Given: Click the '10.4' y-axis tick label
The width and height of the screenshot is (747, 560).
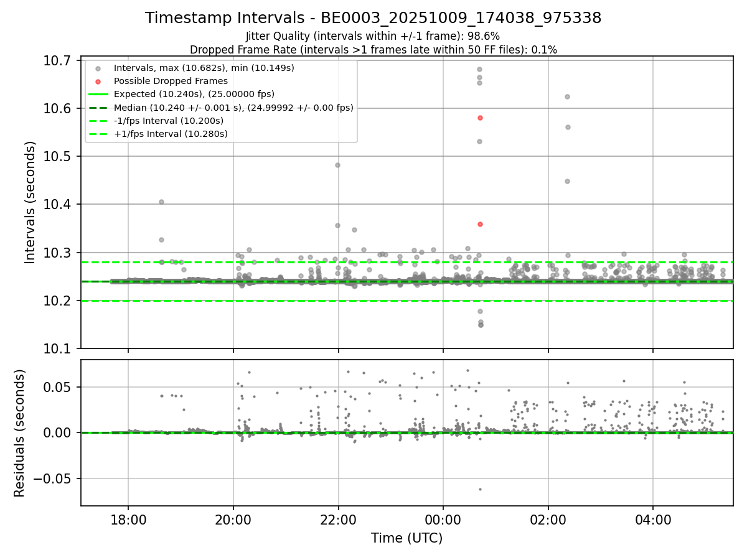Looking at the screenshot, I should (58, 204).
